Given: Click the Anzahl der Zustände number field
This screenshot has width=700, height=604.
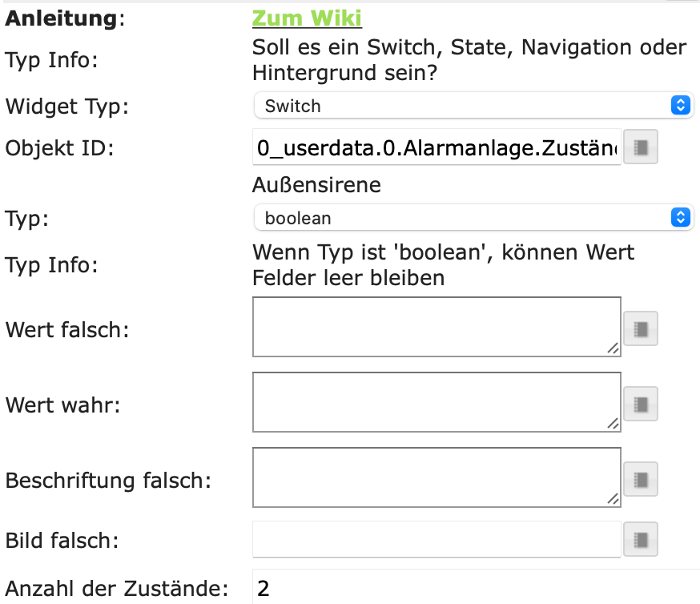Looking at the screenshot, I should coord(473,590).
